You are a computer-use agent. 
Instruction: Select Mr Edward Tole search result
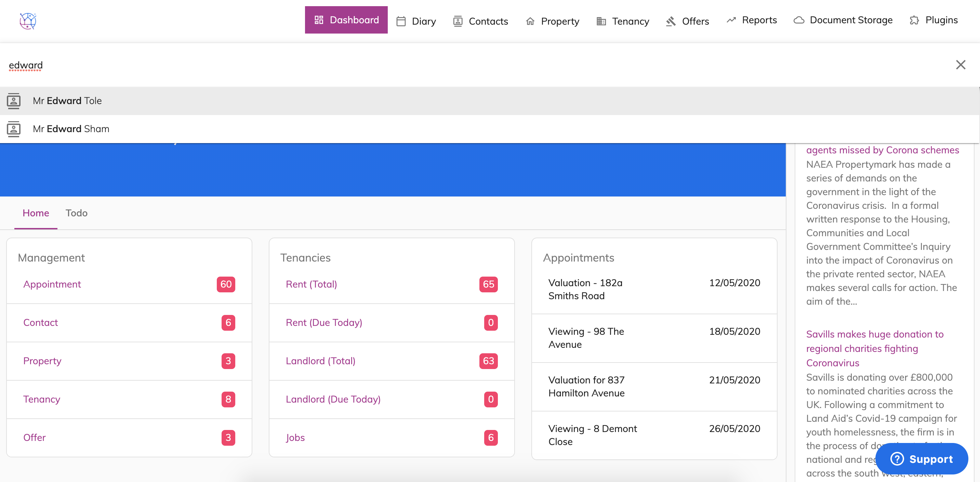[67, 101]
